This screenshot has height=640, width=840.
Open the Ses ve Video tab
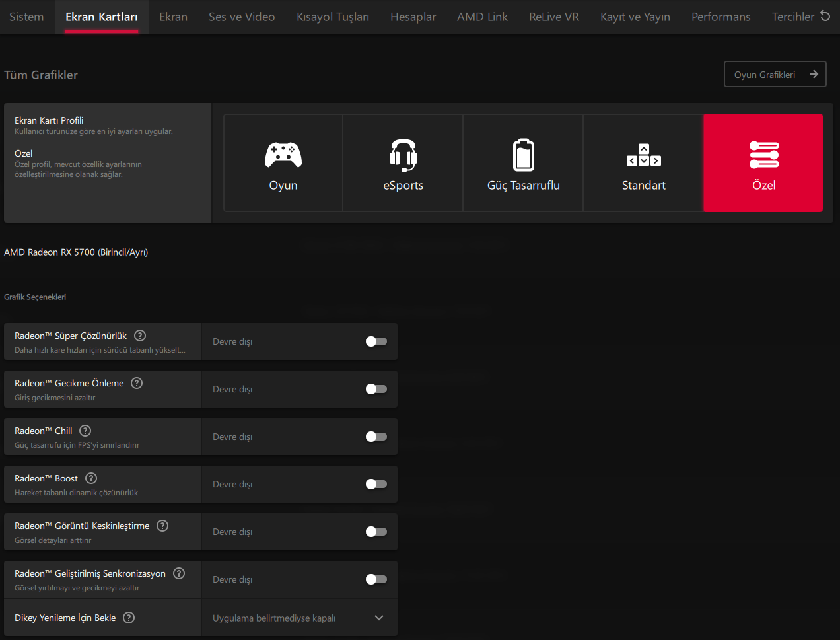click(x=242, y=17)
